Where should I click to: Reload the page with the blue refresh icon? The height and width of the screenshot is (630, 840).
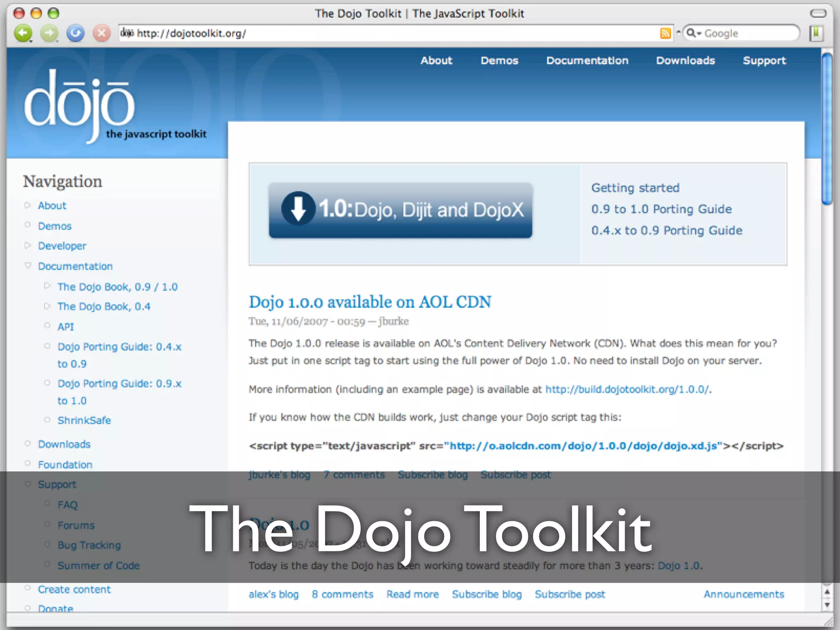pos(75,33)
